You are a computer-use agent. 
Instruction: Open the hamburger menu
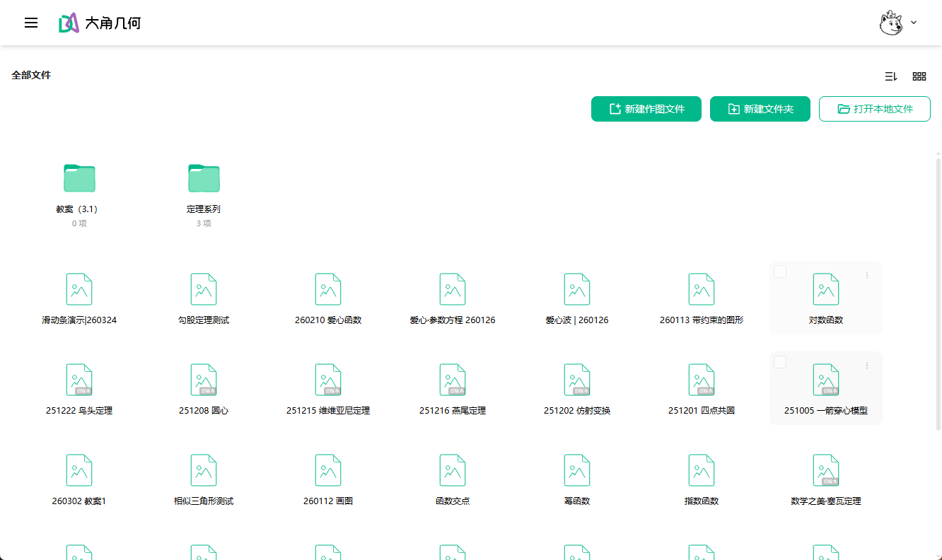31,23
